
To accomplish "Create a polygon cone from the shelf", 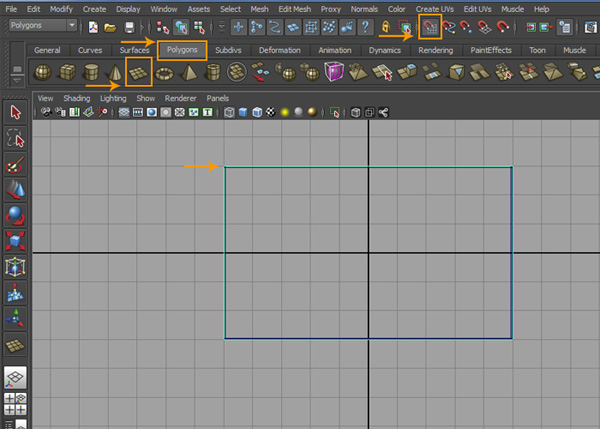I will pyautogui.click(x=115, y=72).
